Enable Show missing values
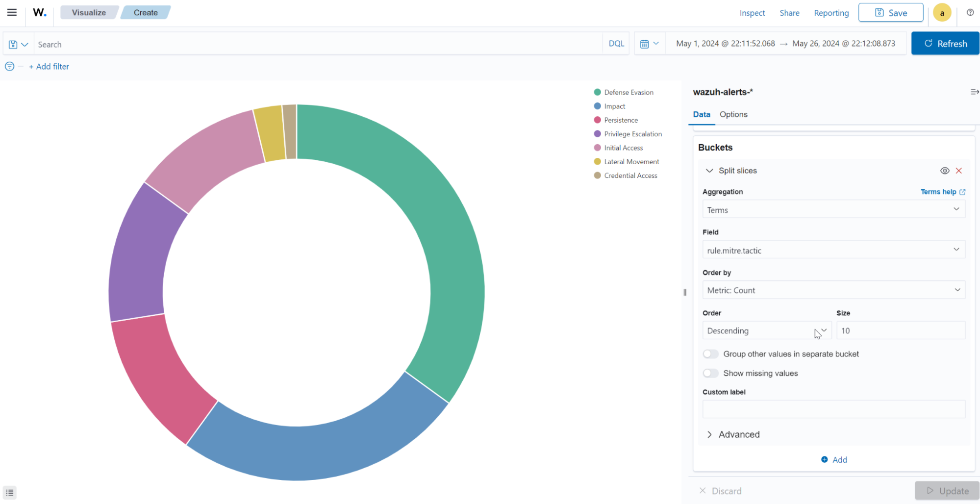Viewport: 980px width, 504px height. 710,373
